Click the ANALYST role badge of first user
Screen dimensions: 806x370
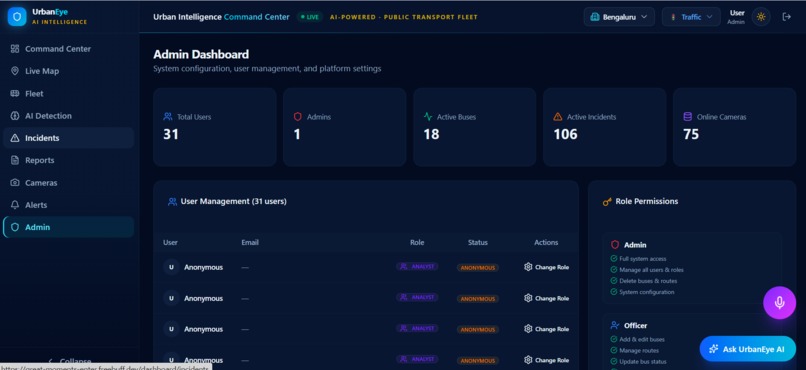point(417,267)
